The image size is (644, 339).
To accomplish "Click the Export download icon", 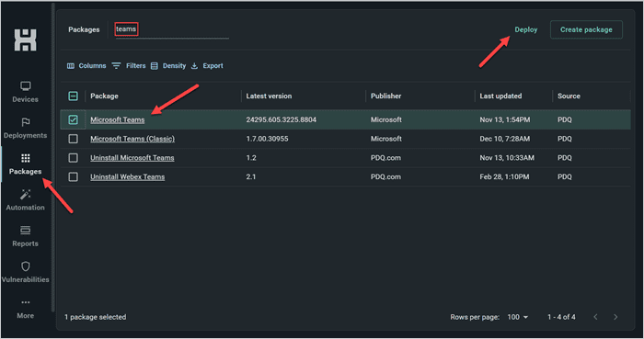I will tap(195, 66).
